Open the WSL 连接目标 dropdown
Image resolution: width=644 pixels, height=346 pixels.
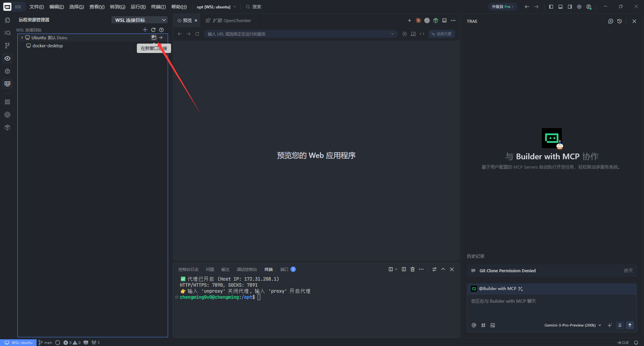(139, 20)
